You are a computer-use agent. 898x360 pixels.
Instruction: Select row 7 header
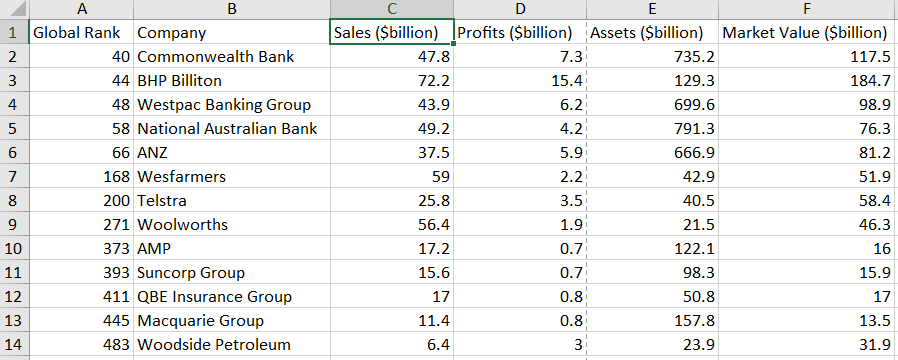point(14,176)
